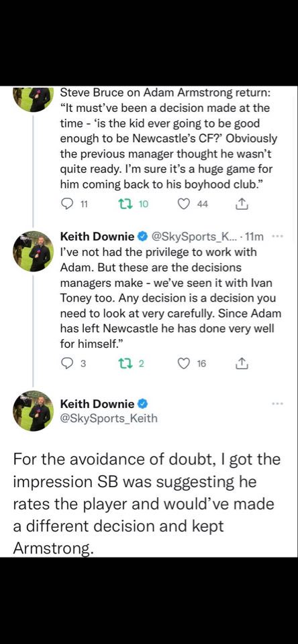Open Keith Downie's name on 11m tweet
Screen dimensions: 298x644
pyautogui.click(x=97, y=237)
